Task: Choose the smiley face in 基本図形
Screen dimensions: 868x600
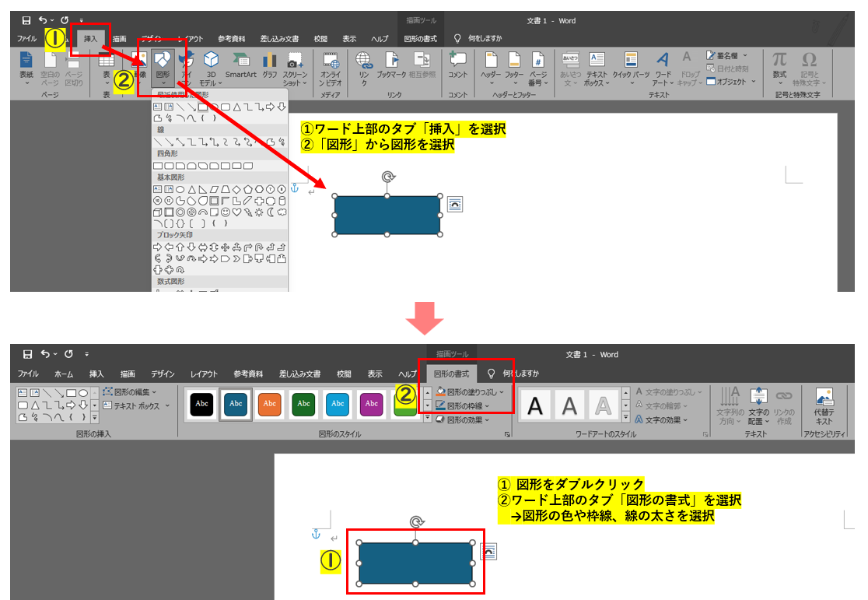Action: [226, 212]
